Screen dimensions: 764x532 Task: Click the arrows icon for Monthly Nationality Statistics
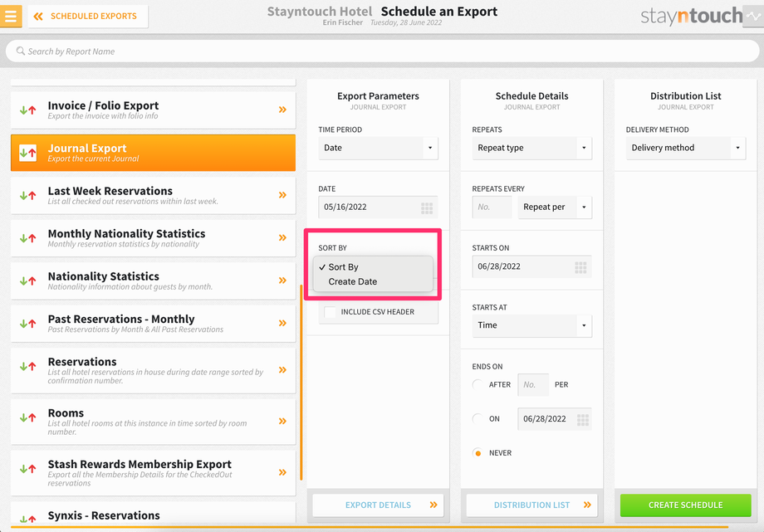pos(27,238)
